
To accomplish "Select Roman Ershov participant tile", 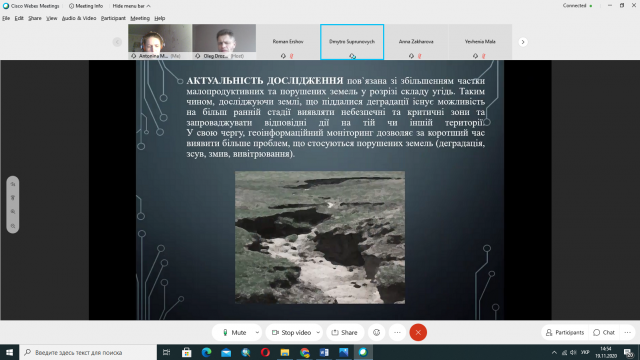I will pyautogui.click(x=288, y=42).
